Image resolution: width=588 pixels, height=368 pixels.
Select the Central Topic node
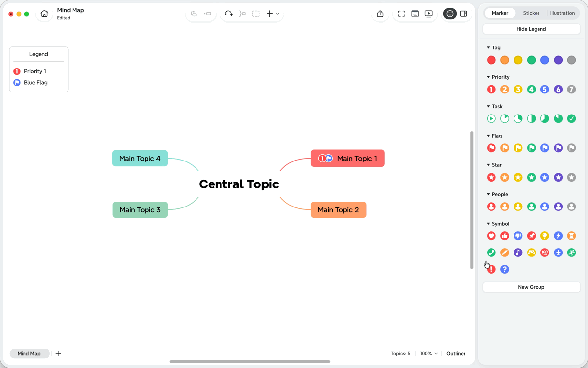pos(239,184)
